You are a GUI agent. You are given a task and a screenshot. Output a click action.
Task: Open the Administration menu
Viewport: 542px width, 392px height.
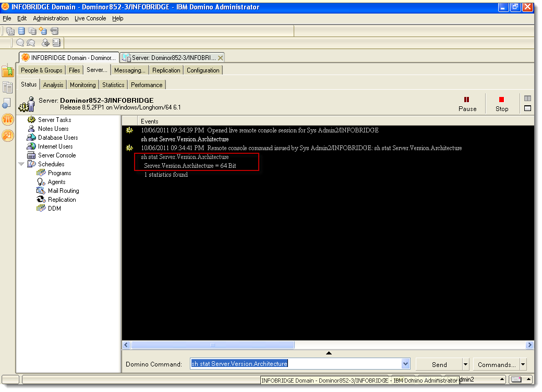tap(51, 18)
